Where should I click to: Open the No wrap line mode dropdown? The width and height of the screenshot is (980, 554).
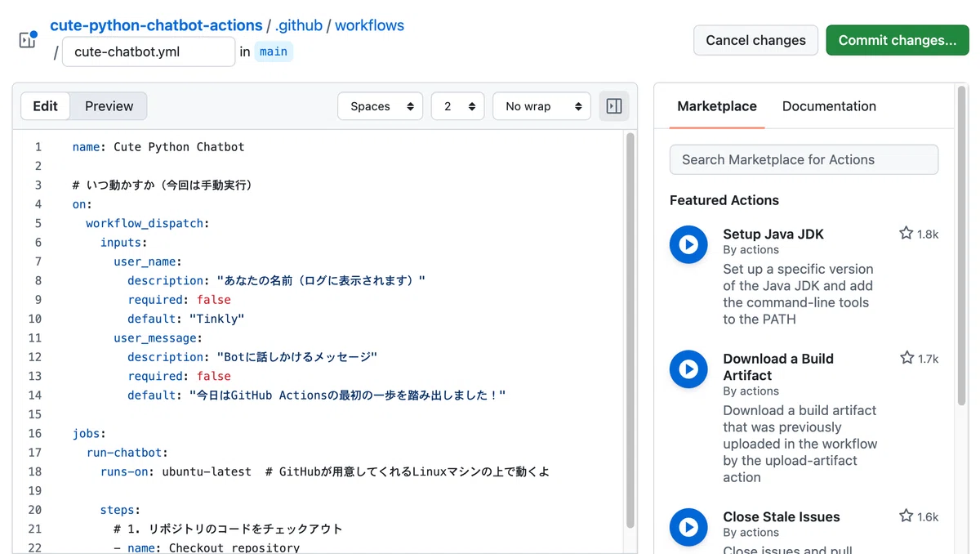541,106
